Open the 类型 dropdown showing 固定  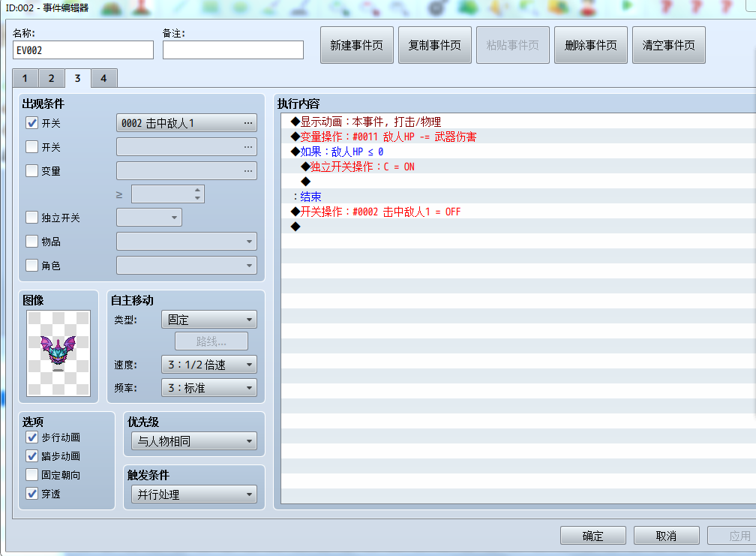[x=208, y=319]
